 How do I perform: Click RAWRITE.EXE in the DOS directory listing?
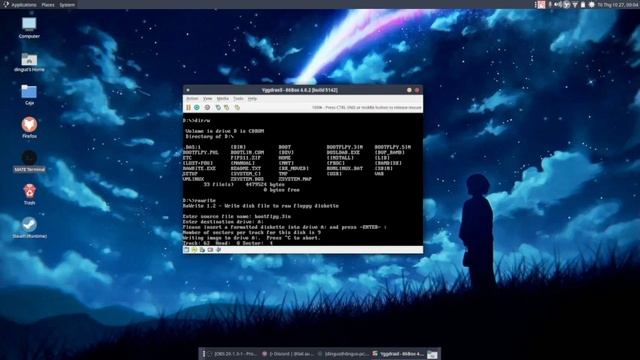199,168
